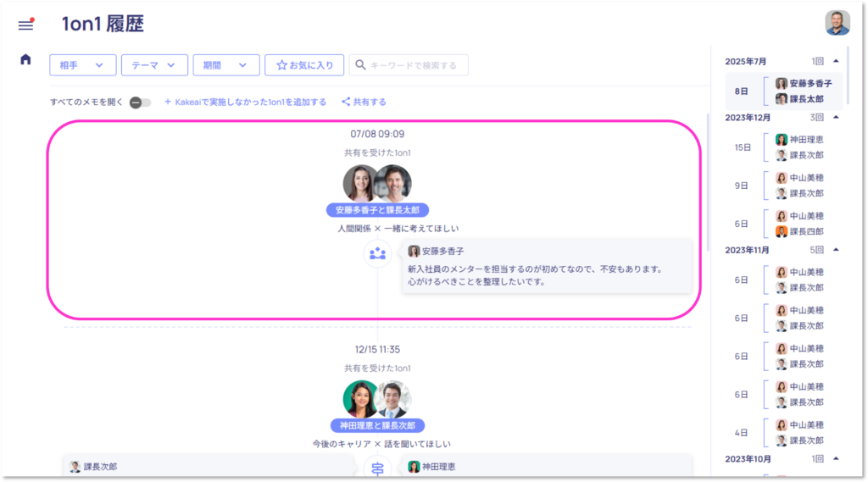Open the user profile avatar menu
This screenshot has width=868, height=482.
(x=837, y=23)
